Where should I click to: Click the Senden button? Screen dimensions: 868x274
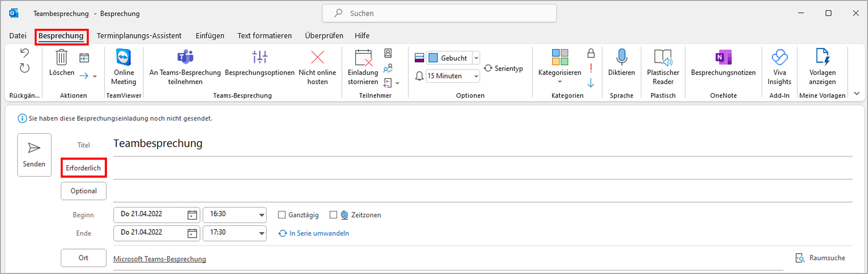(34, 155)
